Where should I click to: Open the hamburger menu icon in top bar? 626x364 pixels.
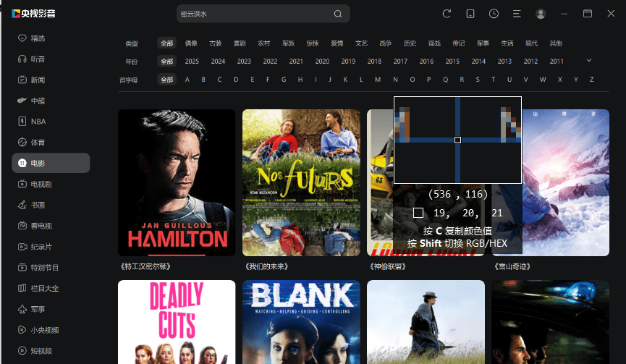pos(517,14)
